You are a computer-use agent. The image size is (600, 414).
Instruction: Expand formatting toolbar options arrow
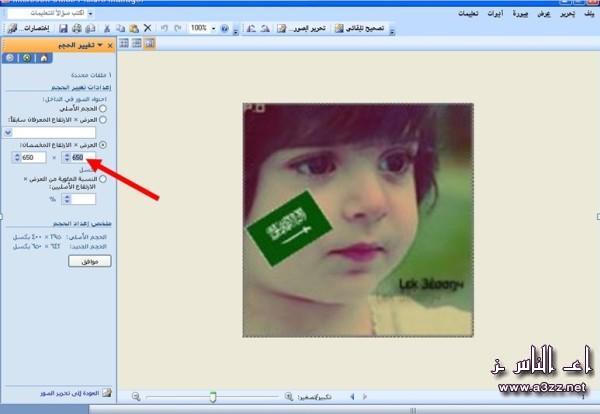coord(392,30)
